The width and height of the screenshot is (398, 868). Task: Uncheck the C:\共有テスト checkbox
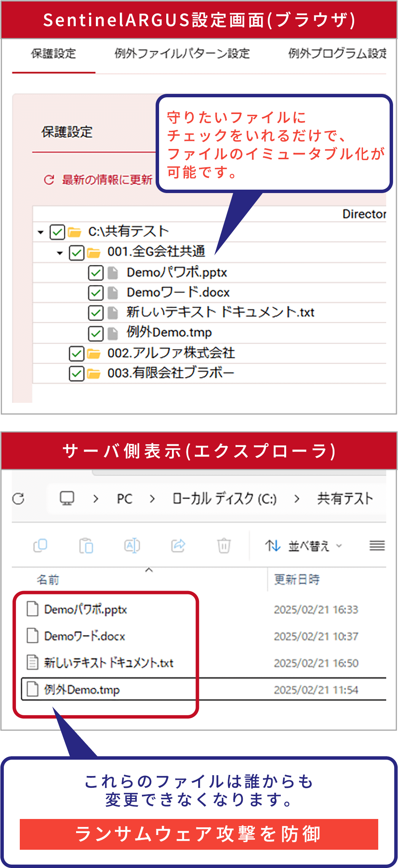click(x=57, y=232)
